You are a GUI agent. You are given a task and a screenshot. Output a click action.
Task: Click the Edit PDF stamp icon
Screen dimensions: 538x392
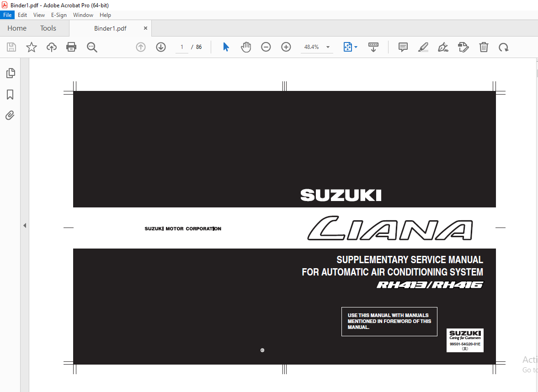click(463, 47)
